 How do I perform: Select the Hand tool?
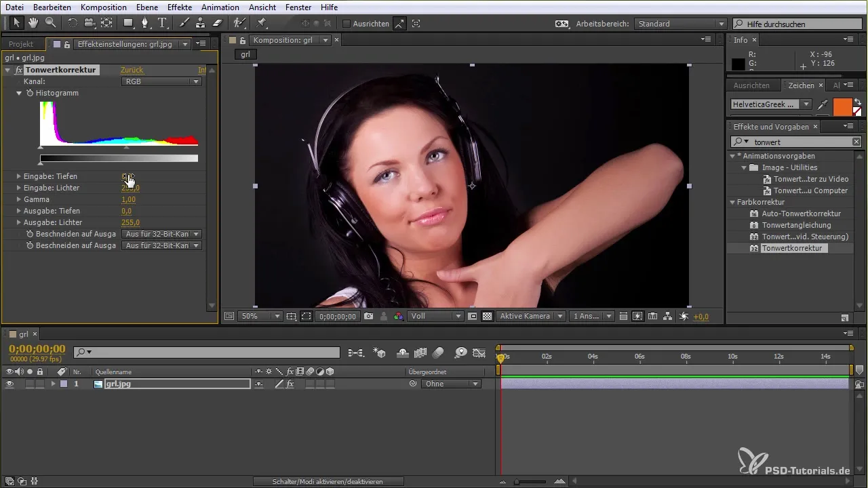tap(33, 23)
